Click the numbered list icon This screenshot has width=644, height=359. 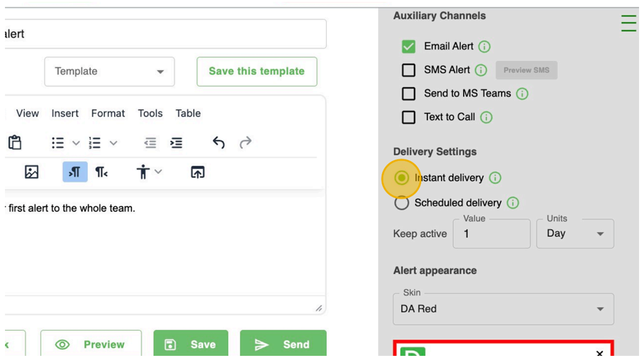pyautogui.click(x=95, y=143)
